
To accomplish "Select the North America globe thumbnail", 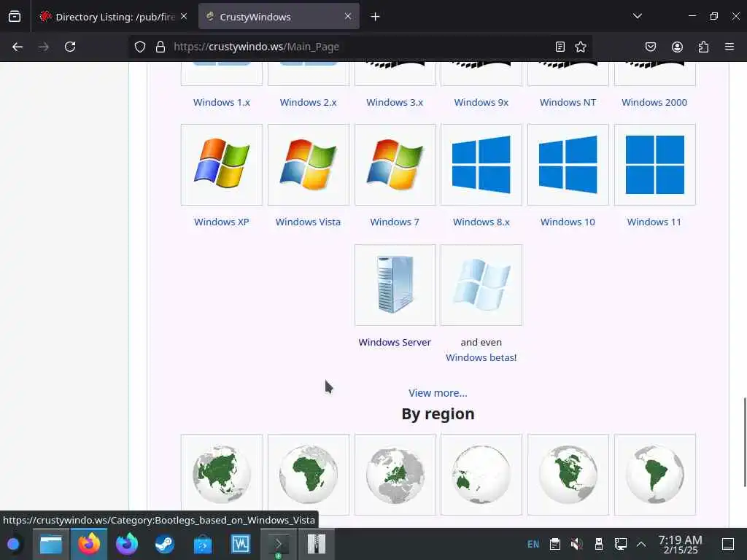I will tap(568, 474).
